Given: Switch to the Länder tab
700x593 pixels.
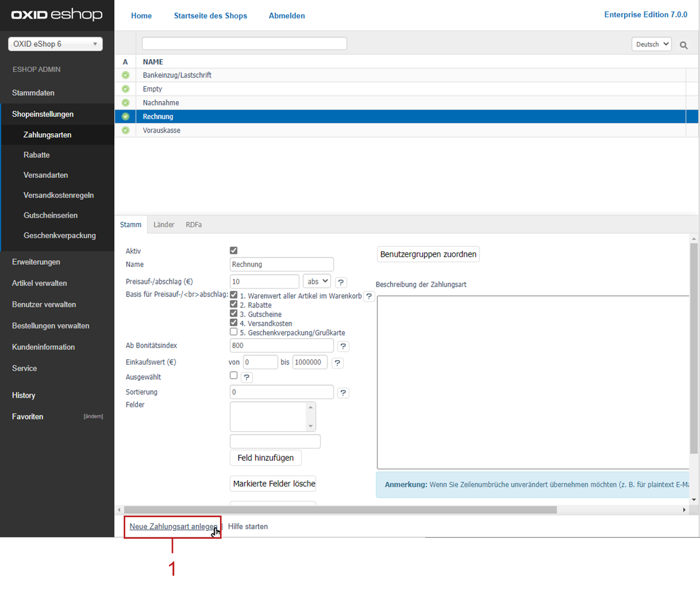Looking at the screenshot, I should coord(164,225).
